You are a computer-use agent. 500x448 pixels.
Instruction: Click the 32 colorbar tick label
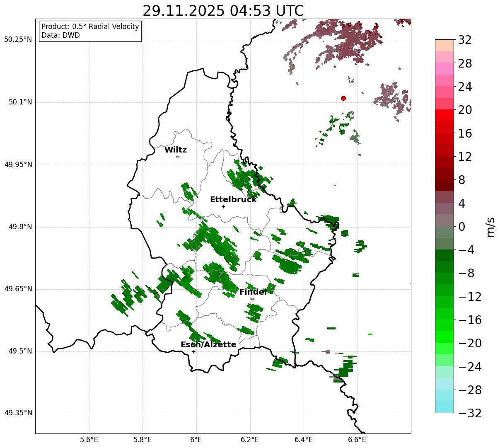click(465, 40)
